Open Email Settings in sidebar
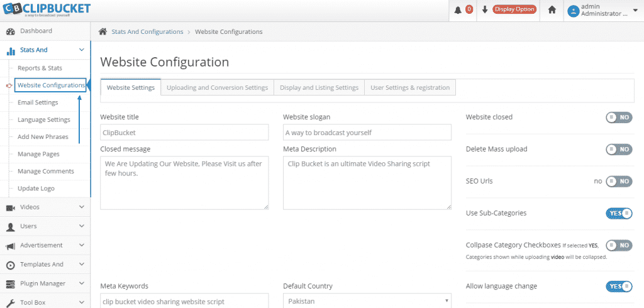Viewport: 644px width, 308px height. [38, 102]
